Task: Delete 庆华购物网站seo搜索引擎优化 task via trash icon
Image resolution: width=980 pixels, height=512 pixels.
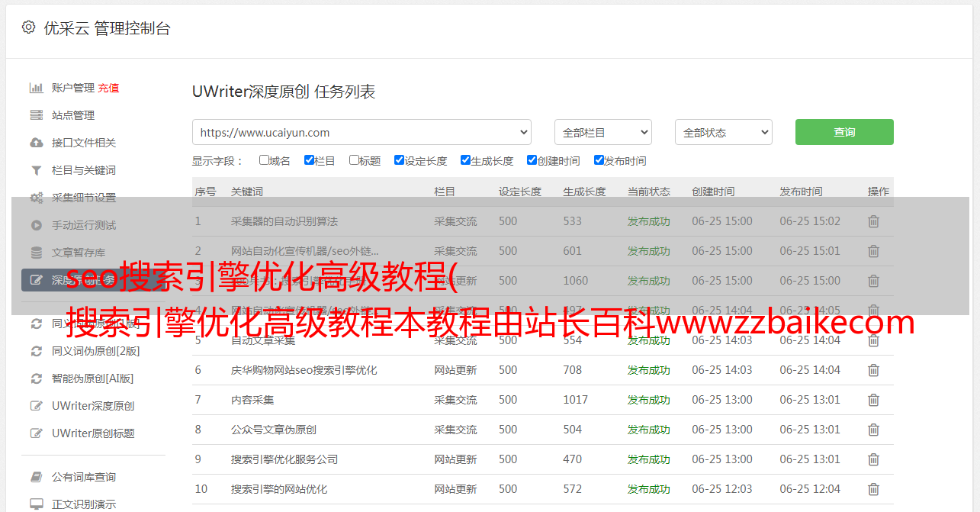Action: click(873, 370)
